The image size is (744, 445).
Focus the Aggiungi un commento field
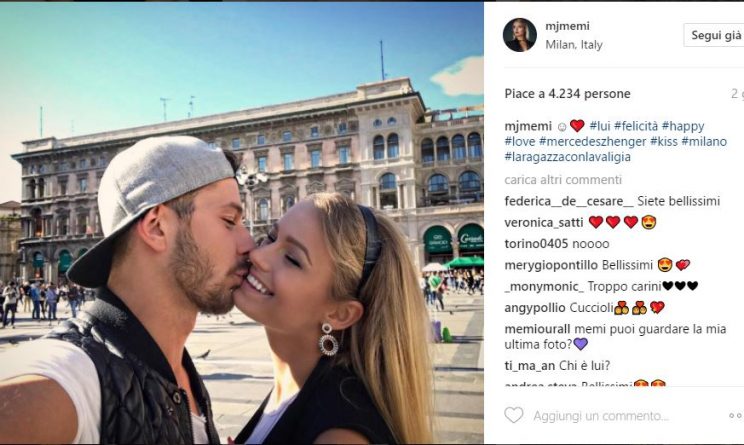600,416
